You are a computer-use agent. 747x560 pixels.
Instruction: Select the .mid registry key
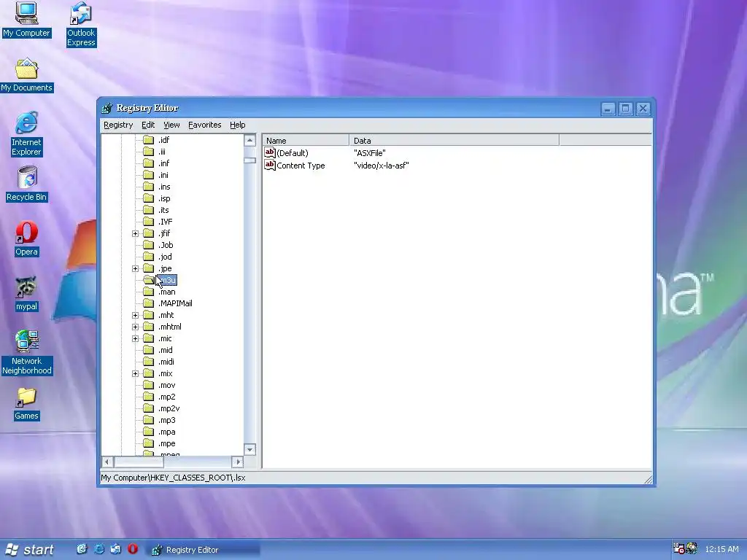click(x=166, y=350)
